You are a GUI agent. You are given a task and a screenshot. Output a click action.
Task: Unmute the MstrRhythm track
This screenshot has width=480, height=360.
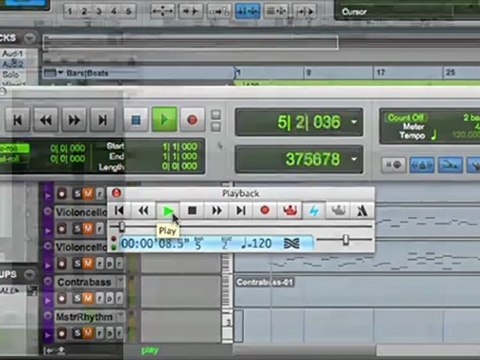click(87, 333)
